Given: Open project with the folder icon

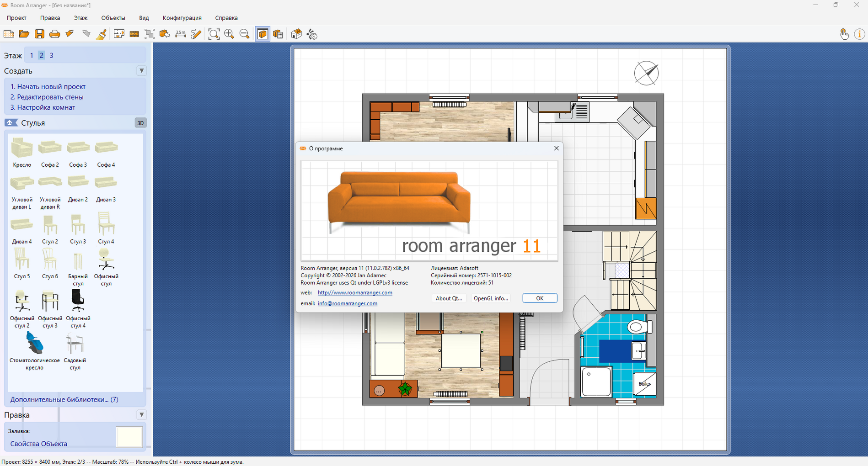Looking at the screenshot, I should point(24,34).
